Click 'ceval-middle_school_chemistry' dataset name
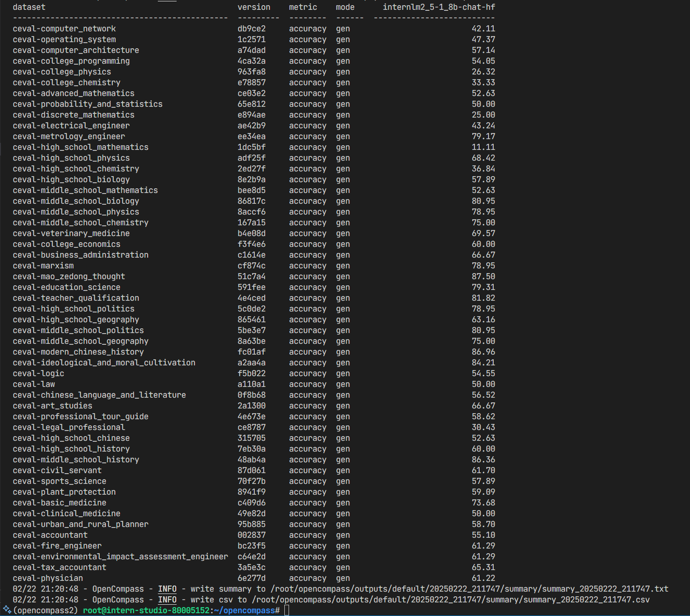 coord(81,223)
